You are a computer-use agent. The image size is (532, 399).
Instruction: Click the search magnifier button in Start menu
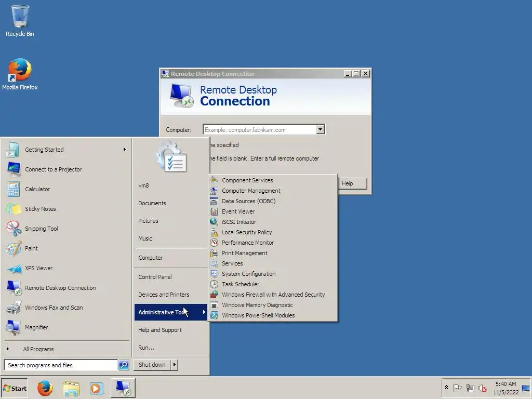124,365
